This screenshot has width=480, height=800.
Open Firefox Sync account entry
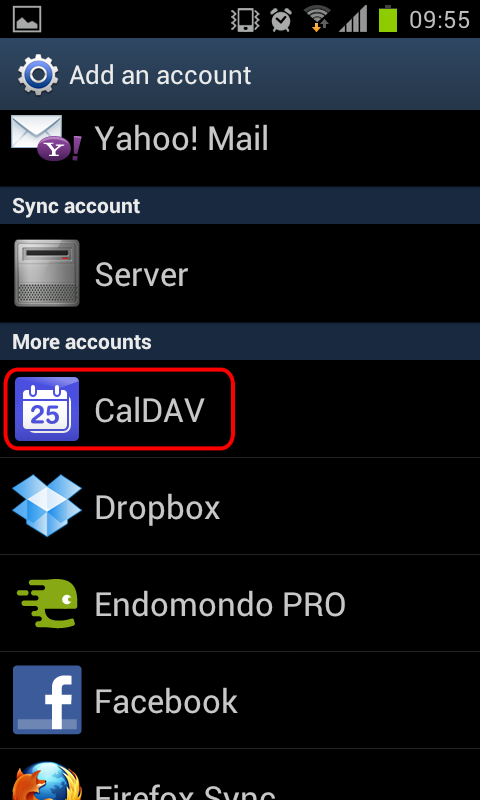pyautogui.click(x=240, y=775)
